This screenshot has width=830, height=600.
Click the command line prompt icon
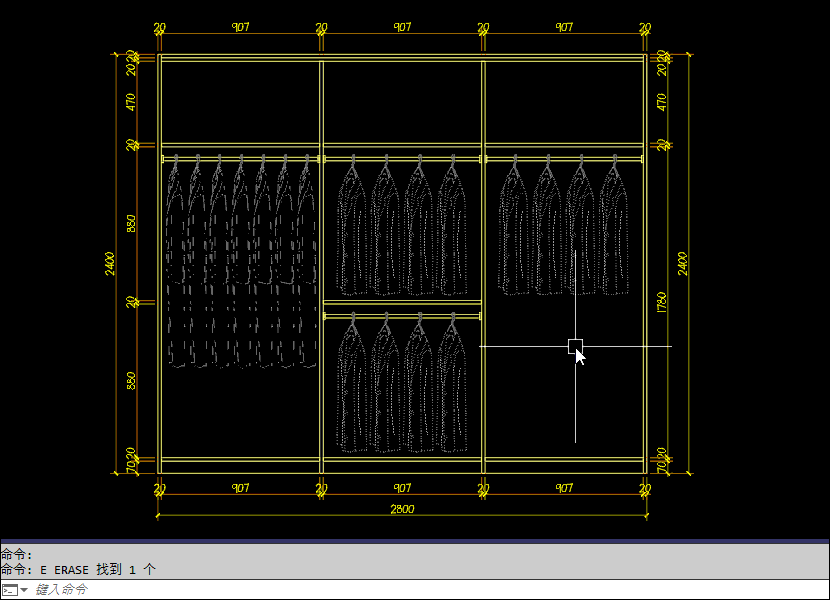pyautogui.click(x=9, y=590)
